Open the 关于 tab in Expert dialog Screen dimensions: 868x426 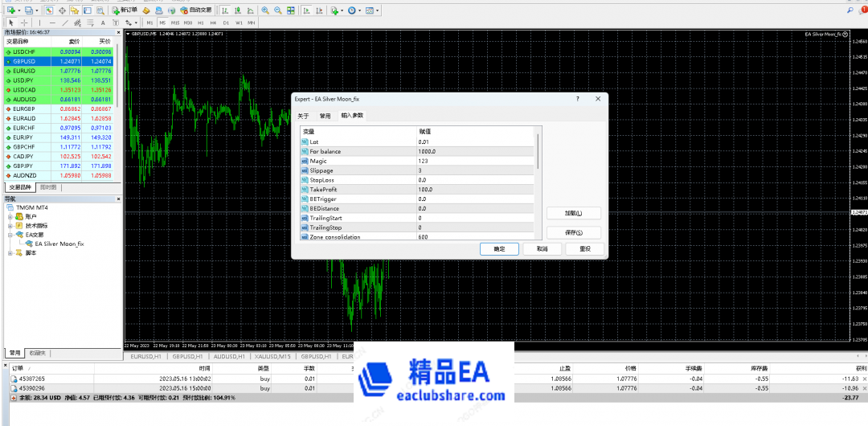tap(303, 116)
